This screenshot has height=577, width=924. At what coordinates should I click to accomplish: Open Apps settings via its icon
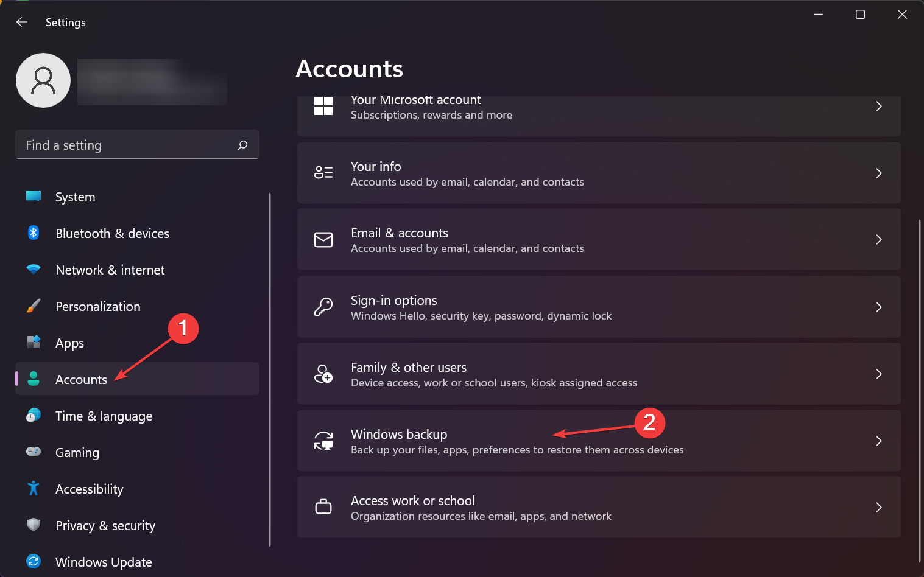[33, 343]
